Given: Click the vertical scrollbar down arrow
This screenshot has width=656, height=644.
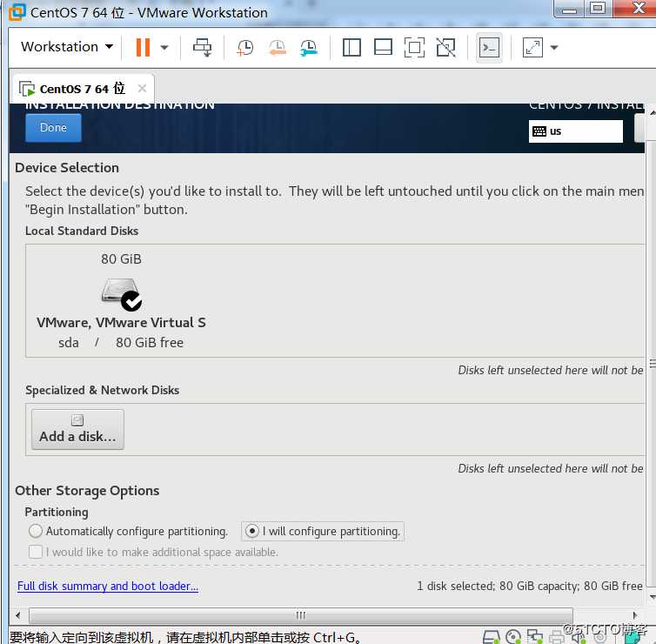Looking at the screenshot, I should click(652, 597).
